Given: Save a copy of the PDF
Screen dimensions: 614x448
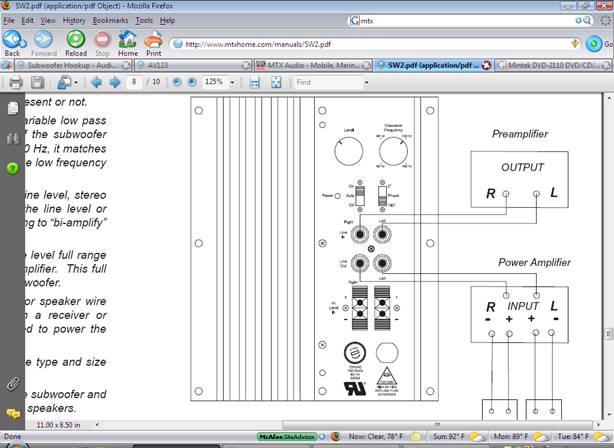Looking at the screenshot, I should pyautogui.click(x=37, y=82).
